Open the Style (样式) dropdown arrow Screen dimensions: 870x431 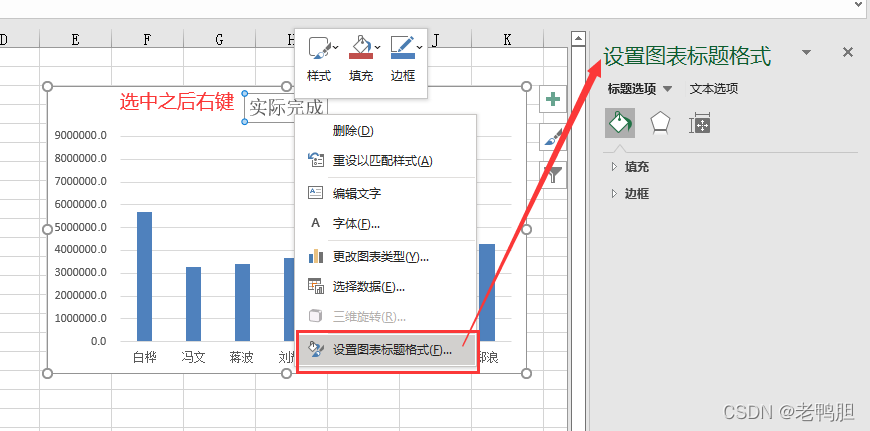(336, 48)
